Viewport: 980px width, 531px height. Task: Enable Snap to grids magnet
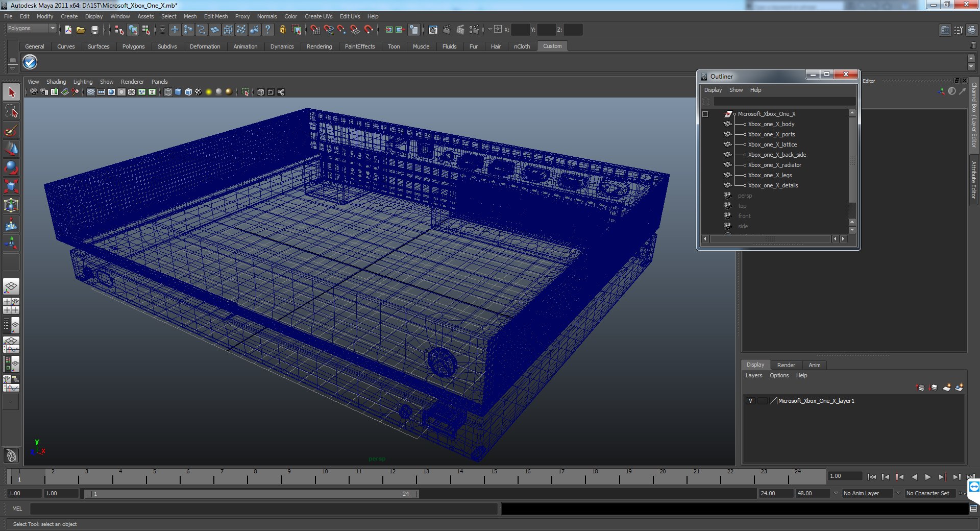tap(315, 30)
